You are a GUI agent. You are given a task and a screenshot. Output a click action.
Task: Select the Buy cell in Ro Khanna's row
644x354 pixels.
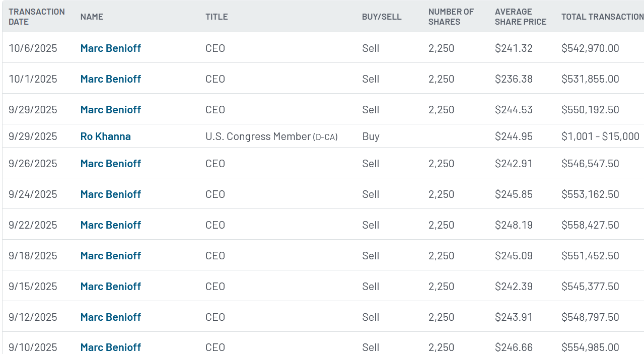coord(371,136)
